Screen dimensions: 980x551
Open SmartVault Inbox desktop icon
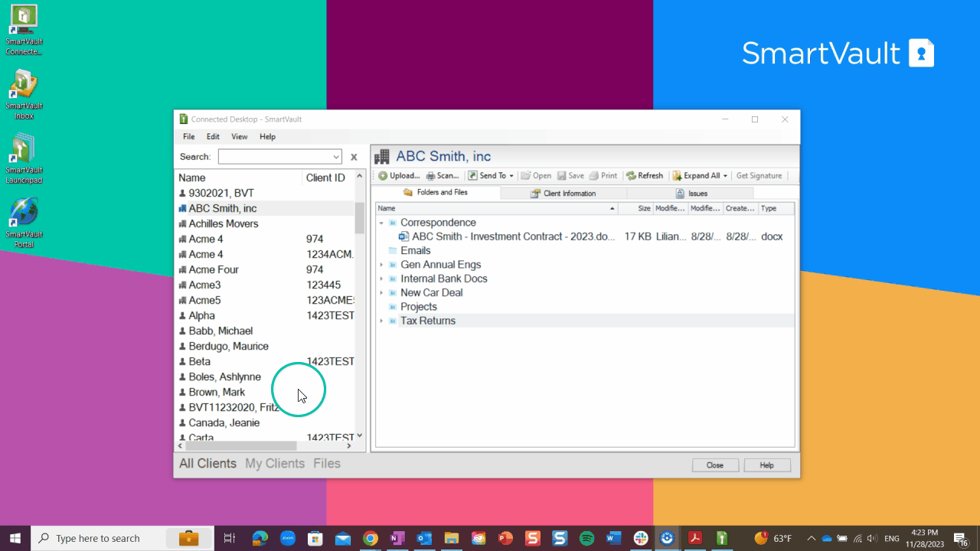click(x=24, y=95)
